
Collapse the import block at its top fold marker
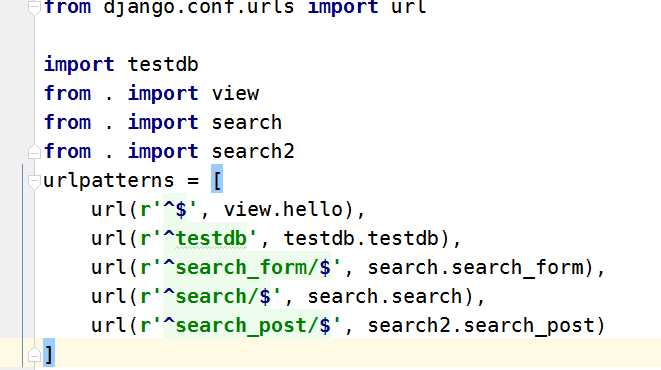click(34, 8)
